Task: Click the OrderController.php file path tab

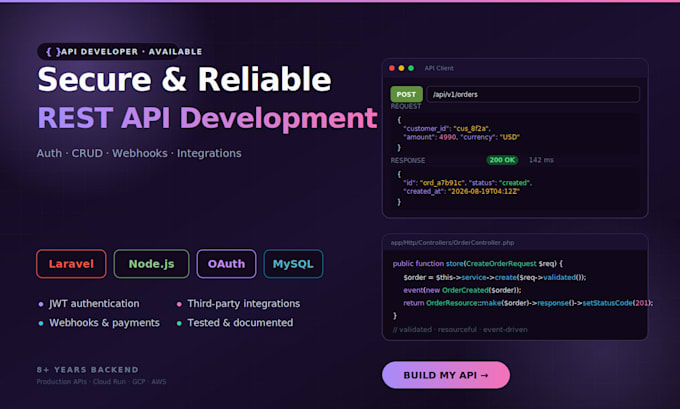Action: (x=452, y=242)
